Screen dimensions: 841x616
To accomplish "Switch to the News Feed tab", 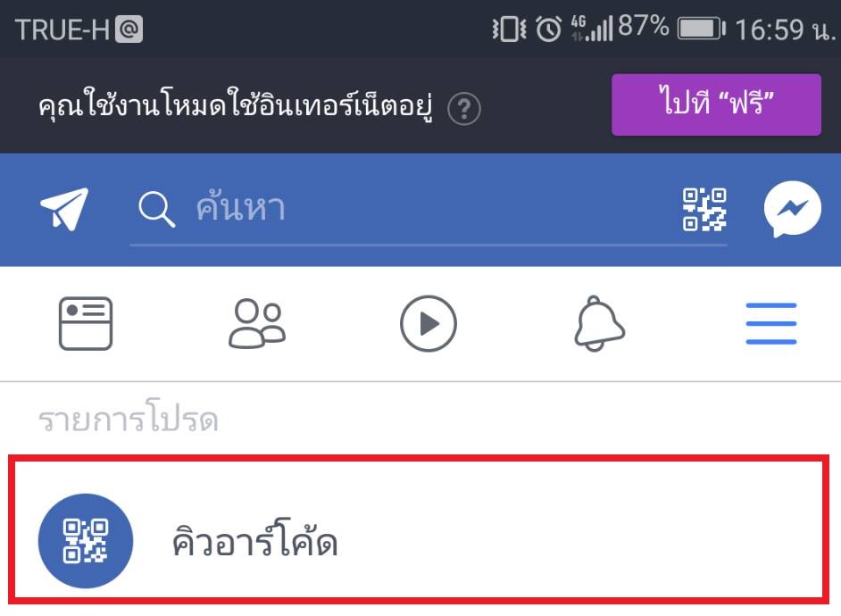I will tap(86, 323).
